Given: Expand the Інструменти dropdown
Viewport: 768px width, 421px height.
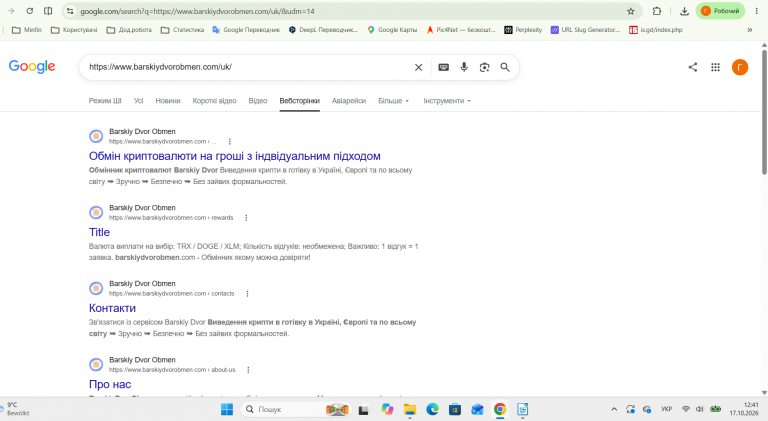Looking at the screenshot, I should [x=447, y=101].
